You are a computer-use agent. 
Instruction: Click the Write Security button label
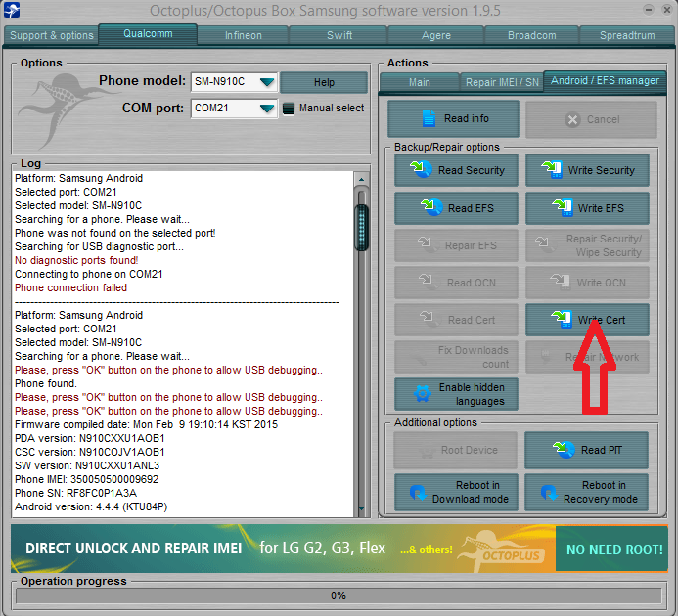(x=601, y=170)
